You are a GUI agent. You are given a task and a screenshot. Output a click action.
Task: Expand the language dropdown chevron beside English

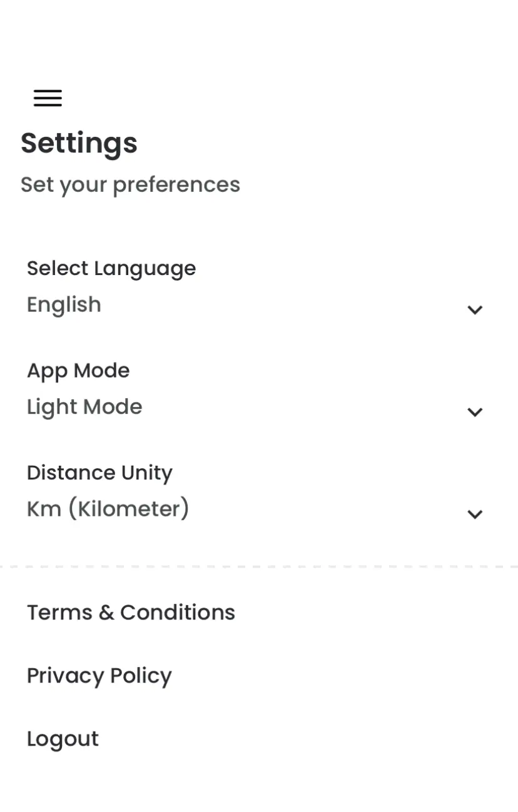tap(475, 309)
